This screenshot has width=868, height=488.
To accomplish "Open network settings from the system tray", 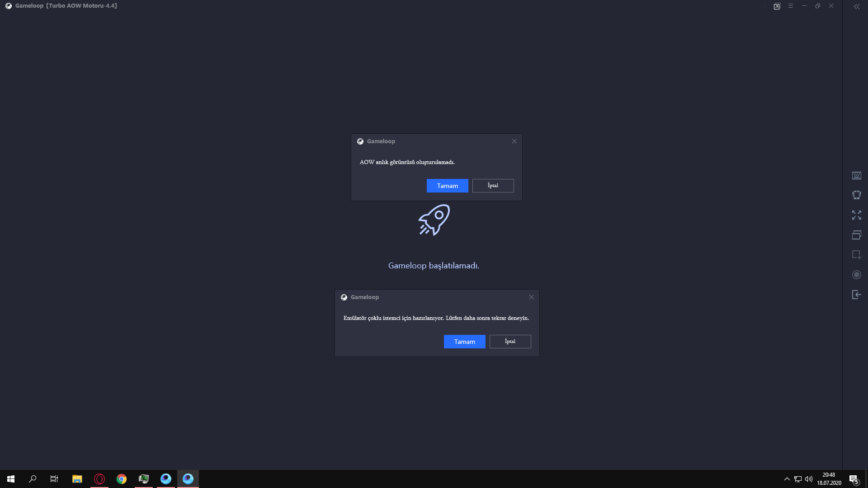I will (798, 479).
